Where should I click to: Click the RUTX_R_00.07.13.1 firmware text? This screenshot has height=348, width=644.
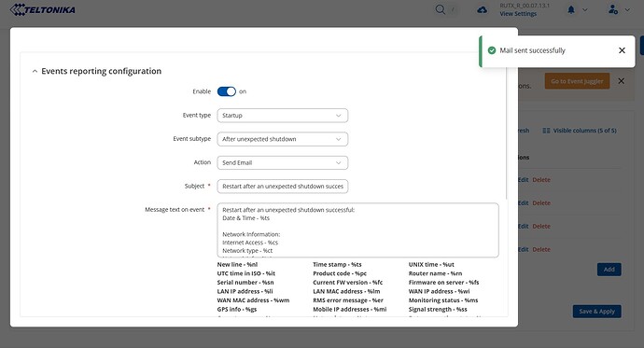point(525,6)
